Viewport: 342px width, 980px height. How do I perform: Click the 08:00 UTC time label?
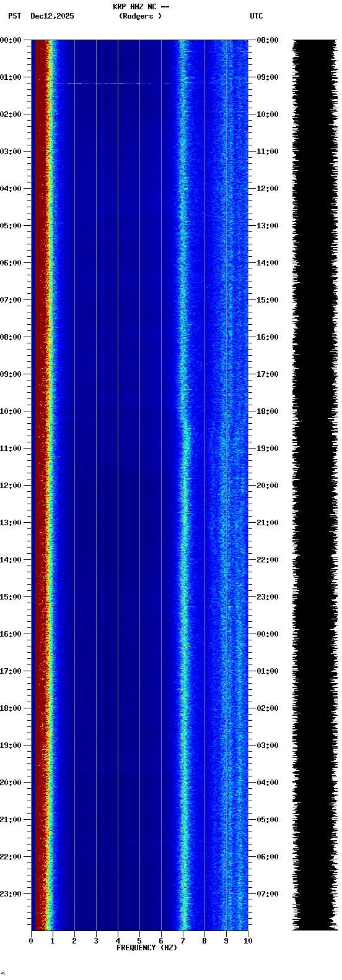pos(267,40)
